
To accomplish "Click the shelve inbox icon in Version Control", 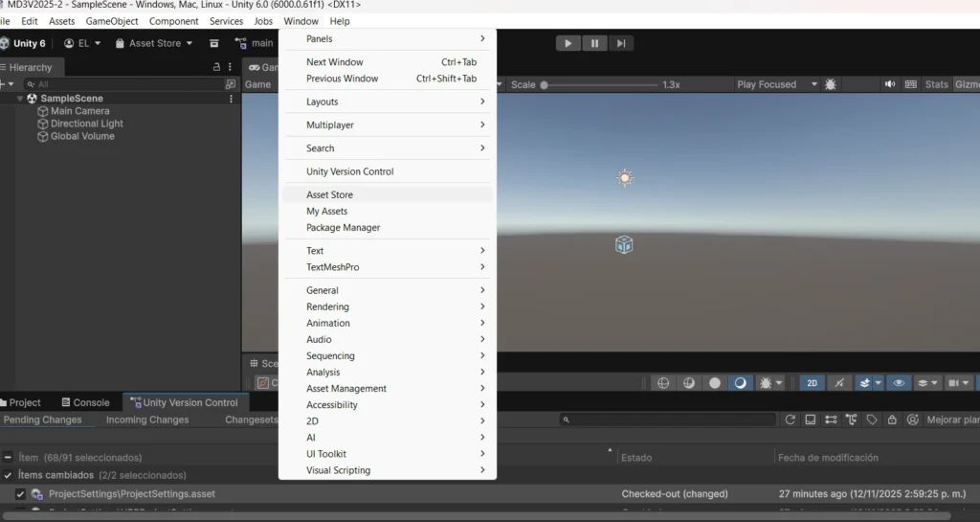I will [x=810, y=420].
